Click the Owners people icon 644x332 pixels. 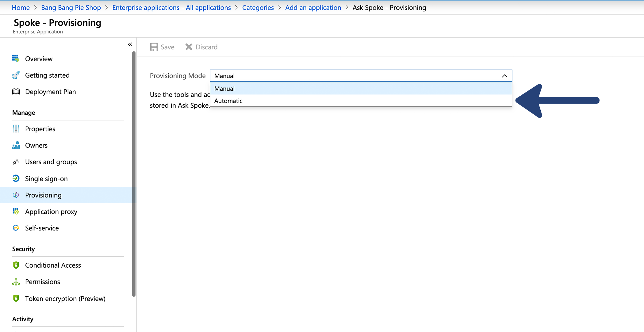pos(16,145)
